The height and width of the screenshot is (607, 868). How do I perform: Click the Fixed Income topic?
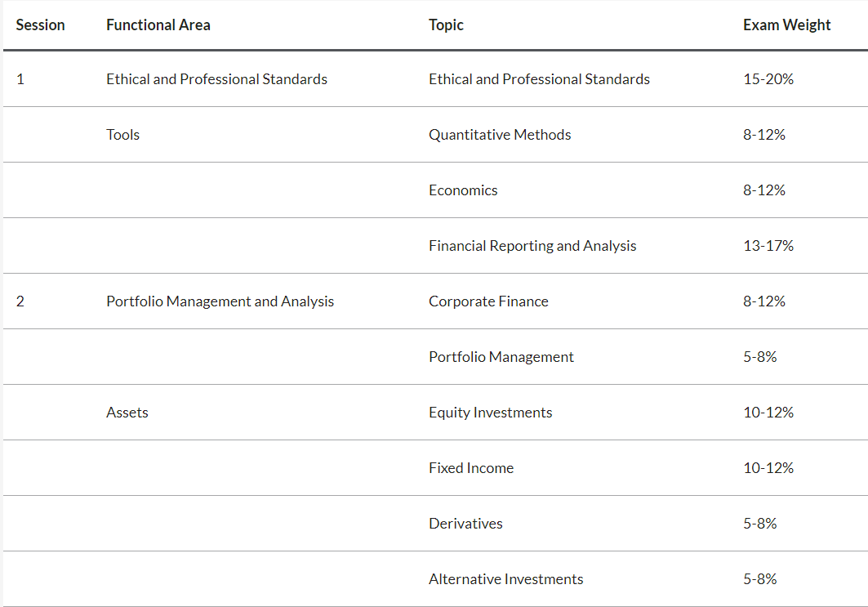click(x=471, y=468)
